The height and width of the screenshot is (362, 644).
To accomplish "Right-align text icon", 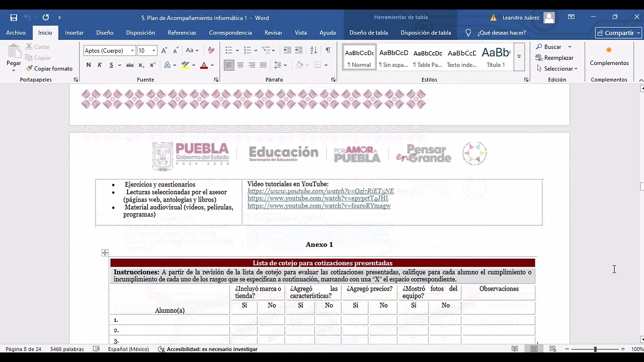I will click(252, 65).
